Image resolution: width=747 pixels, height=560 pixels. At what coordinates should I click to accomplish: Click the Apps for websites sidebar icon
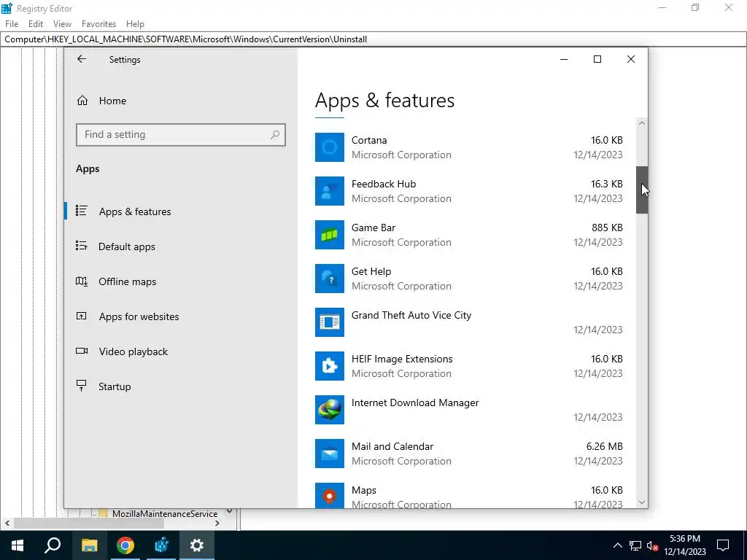(82, 316)
